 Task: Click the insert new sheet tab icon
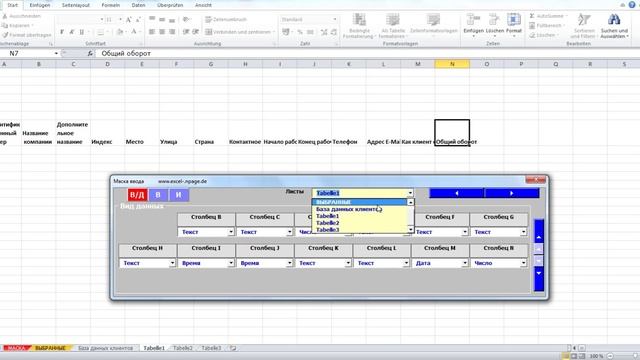[x=233, y=348]
